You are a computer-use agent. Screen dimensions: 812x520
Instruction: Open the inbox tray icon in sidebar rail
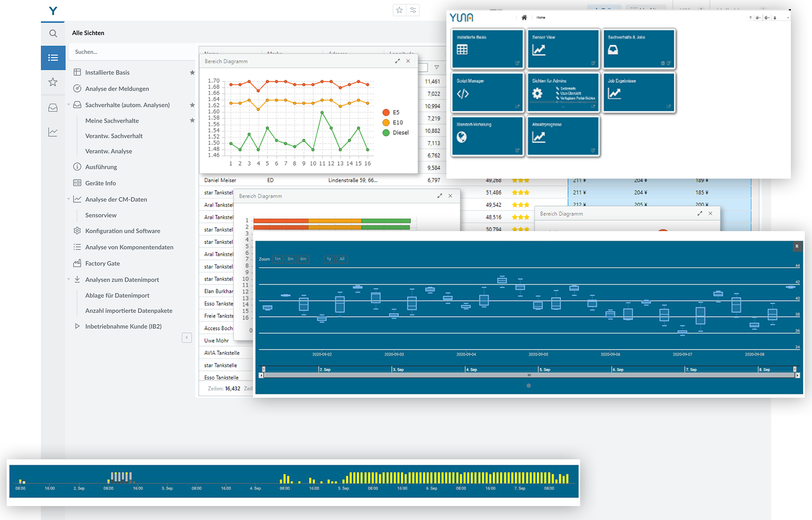click(x=53, y=108)
